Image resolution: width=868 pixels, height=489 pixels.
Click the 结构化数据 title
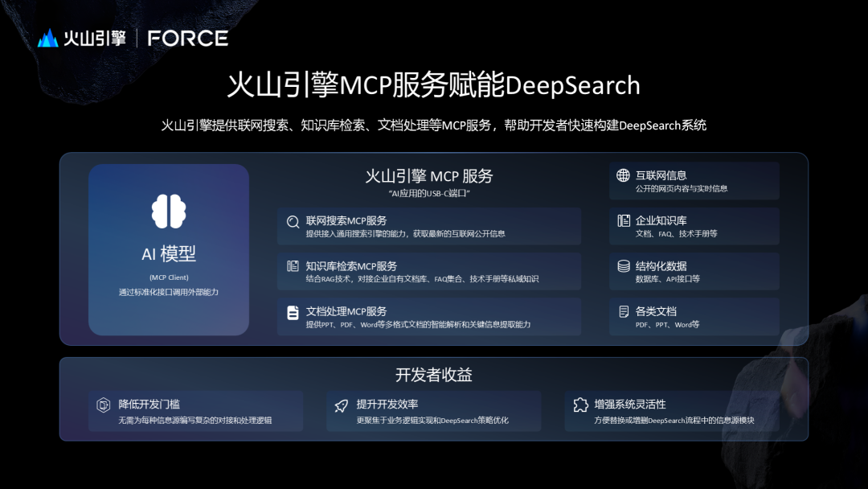pos(661,266)
